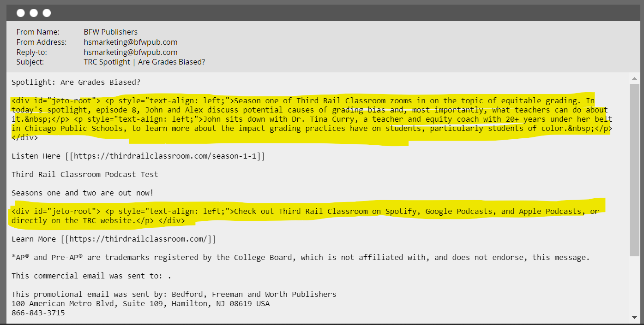Click the Reply-to email hsmarketing@bfwpub.com
The width and height of the screenshot is (644, 325).
[x=131, y=52]
